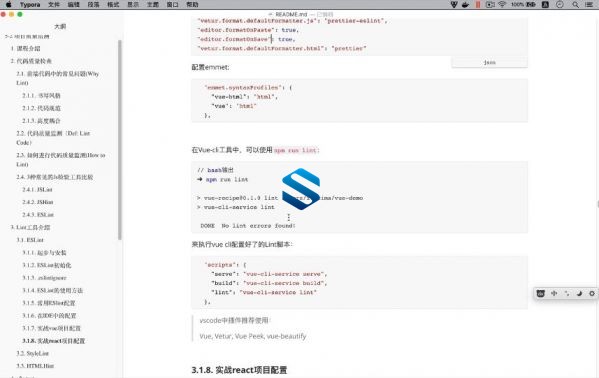Click the "lint": "vue-cli-service lint" line

(264, 292)
